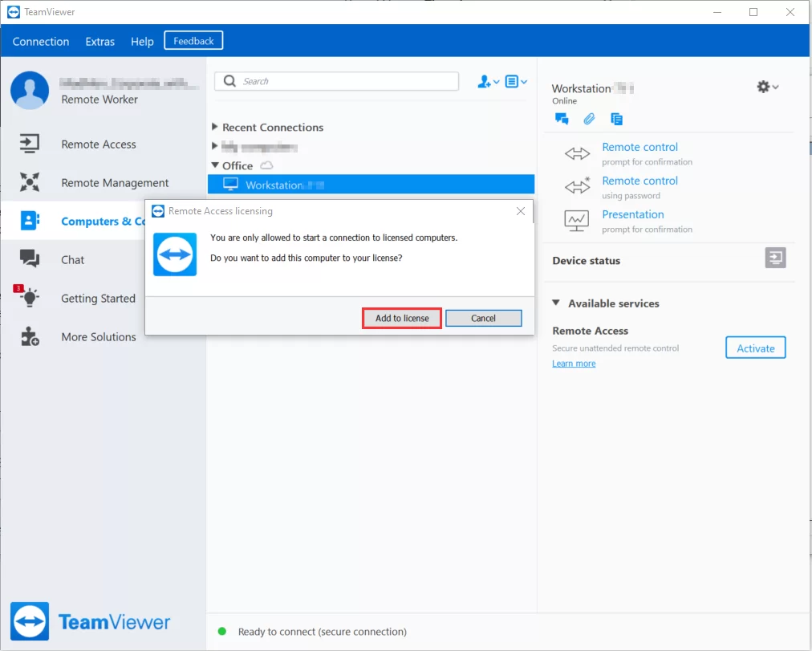Open the Chat section in the sidebar

coord(71,259)
